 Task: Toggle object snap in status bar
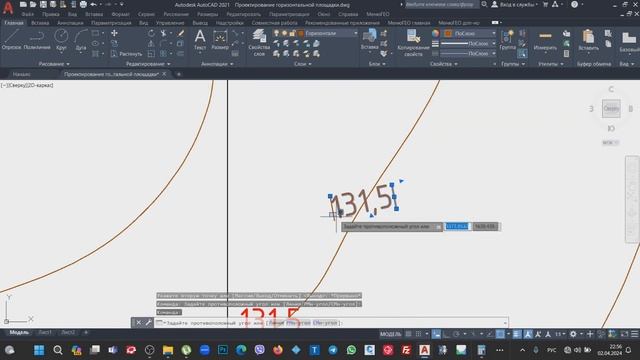(500, 334)
